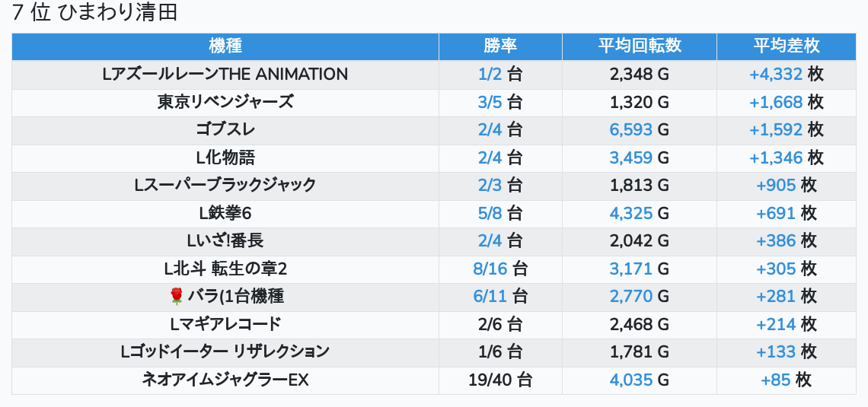Open the 6/11 win rate link

pos(490,296)
